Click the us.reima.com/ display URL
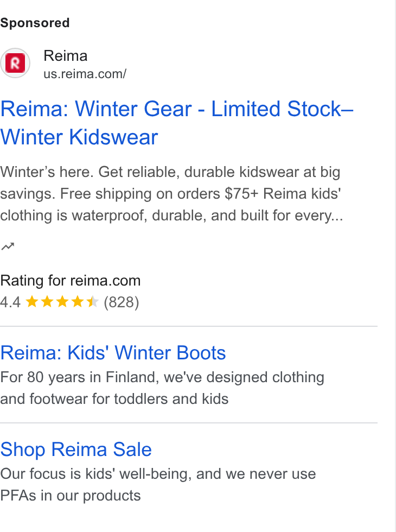This screenshot has width=396, height=532. [x=85, y=74]
